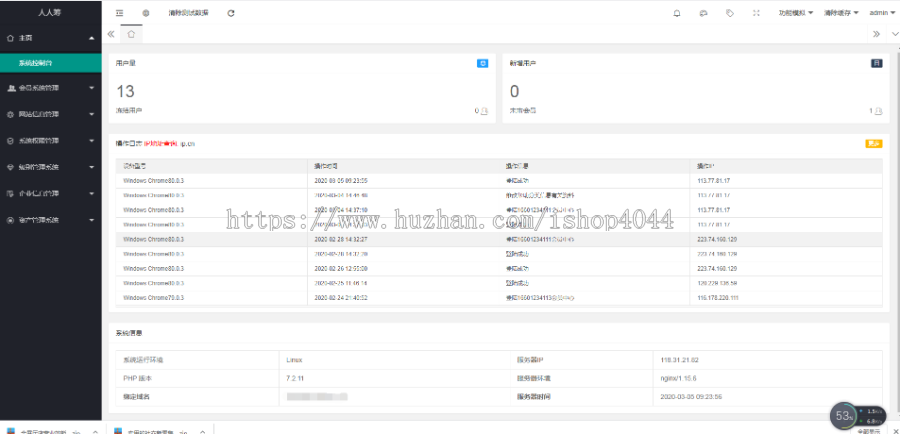
Task: Open the globe icon in the top toolbar
Action: click(146, 13)
